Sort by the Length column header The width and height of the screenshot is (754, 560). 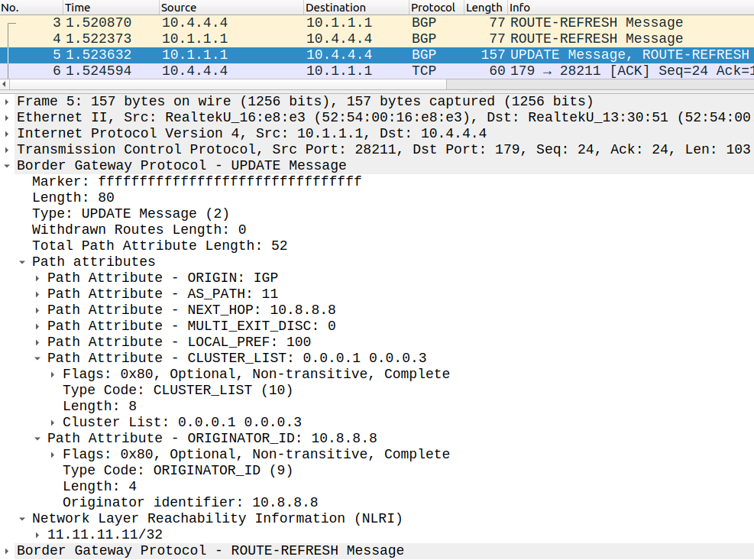coord(486,7)
